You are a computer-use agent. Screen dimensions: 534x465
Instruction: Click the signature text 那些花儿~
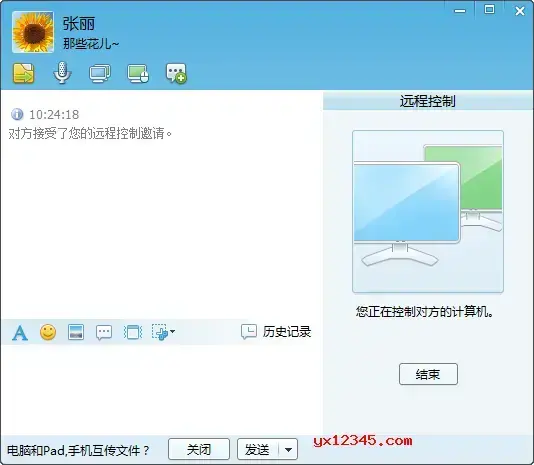[x=91, y=44]
